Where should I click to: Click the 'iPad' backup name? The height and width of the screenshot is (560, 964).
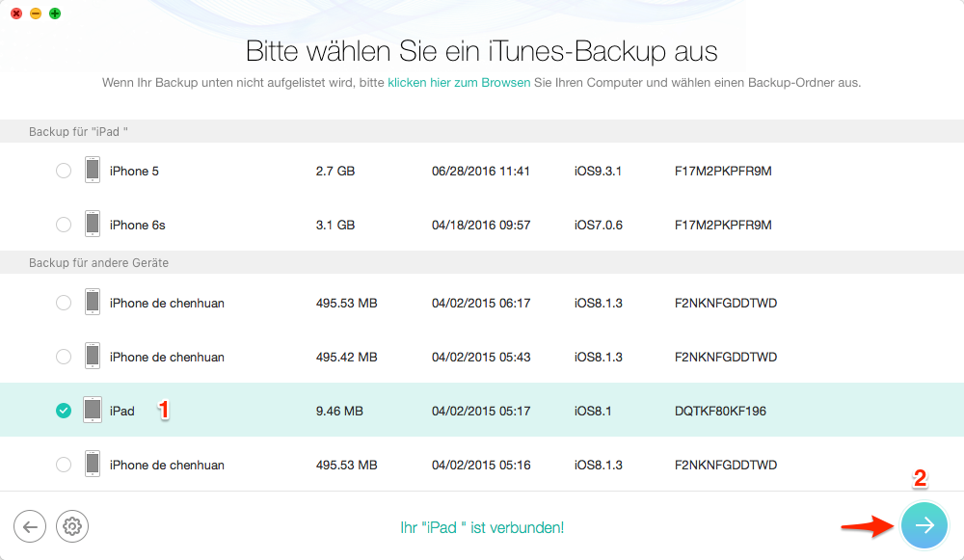121,411
